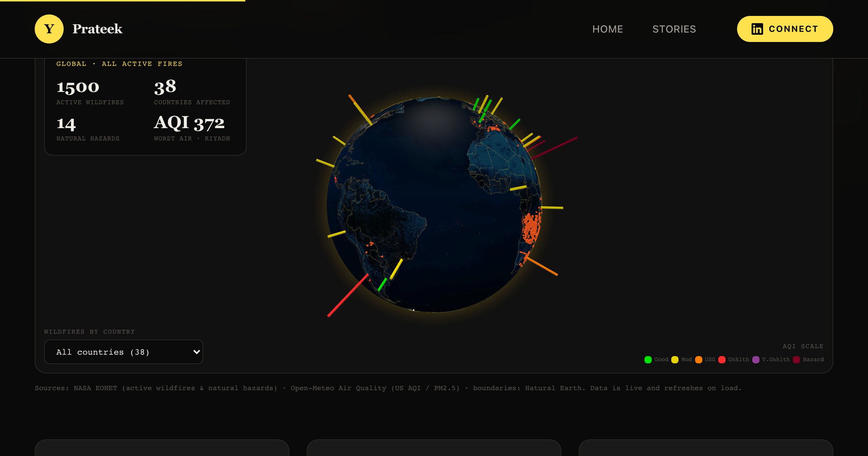
Task: Click the chevron arrow of countries dropdown
Action: pos(196,352)
